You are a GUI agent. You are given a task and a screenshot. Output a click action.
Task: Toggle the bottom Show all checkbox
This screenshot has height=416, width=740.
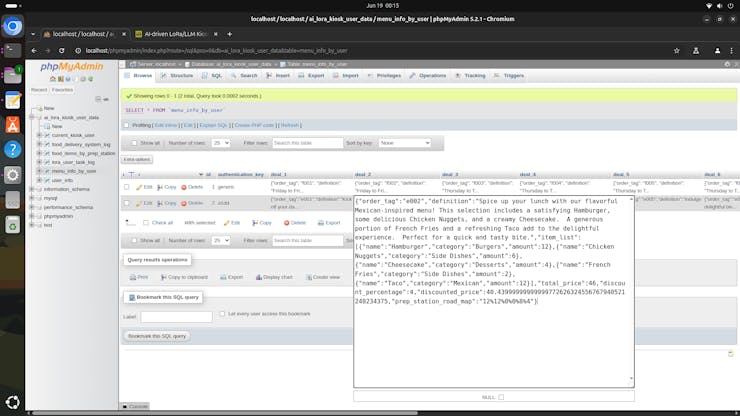tap(134, 240)
